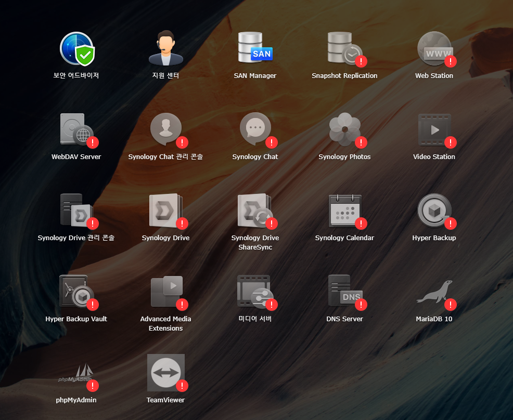
Task: Launch MariaDB 10
Action: (x=434, y=292)
